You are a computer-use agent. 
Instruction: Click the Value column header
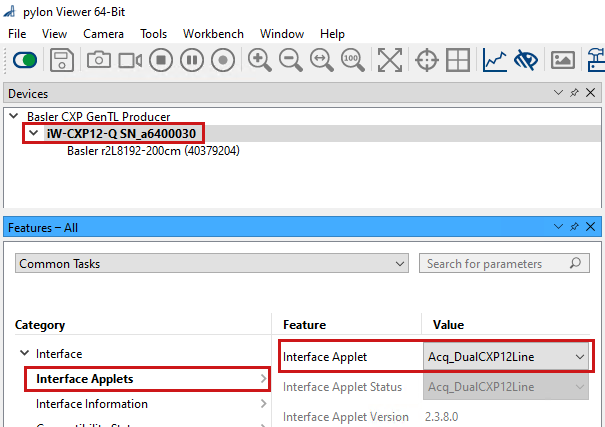click(448, 325)
